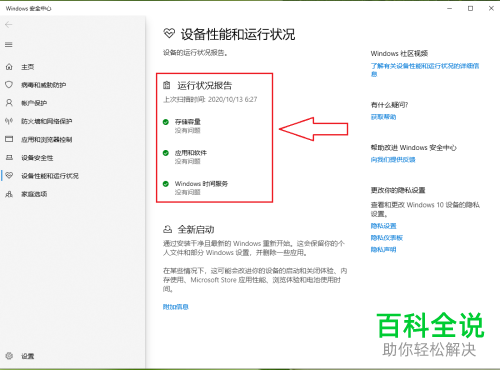
Task: Click the virus protection shield icon
Action: (9, 85)
